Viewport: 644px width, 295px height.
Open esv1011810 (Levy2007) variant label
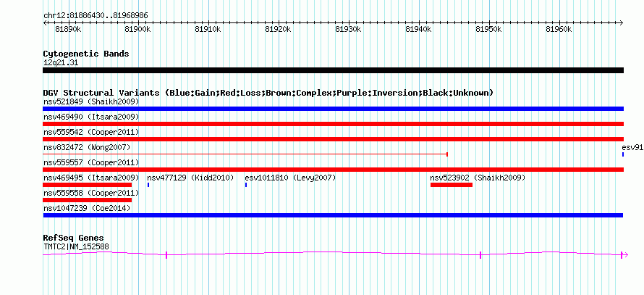point(290,178)
